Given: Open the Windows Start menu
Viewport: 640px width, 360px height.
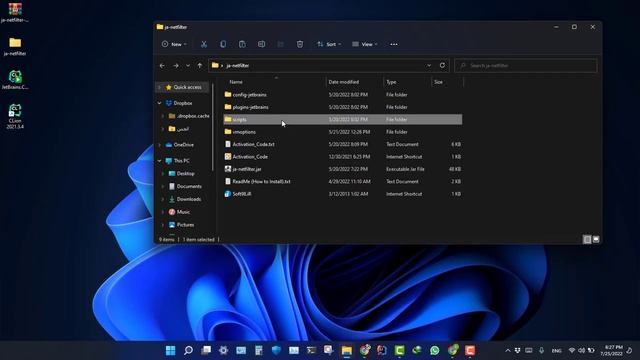Looking at the screenshot, I should [x=171, y=350].
